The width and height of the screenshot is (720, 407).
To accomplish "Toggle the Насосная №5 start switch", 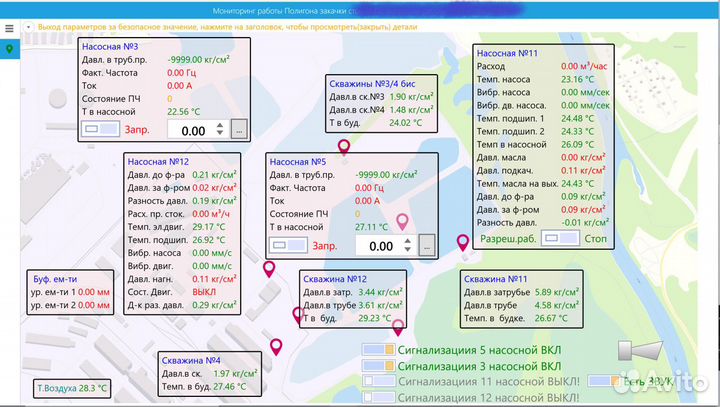I will (288, 245).
